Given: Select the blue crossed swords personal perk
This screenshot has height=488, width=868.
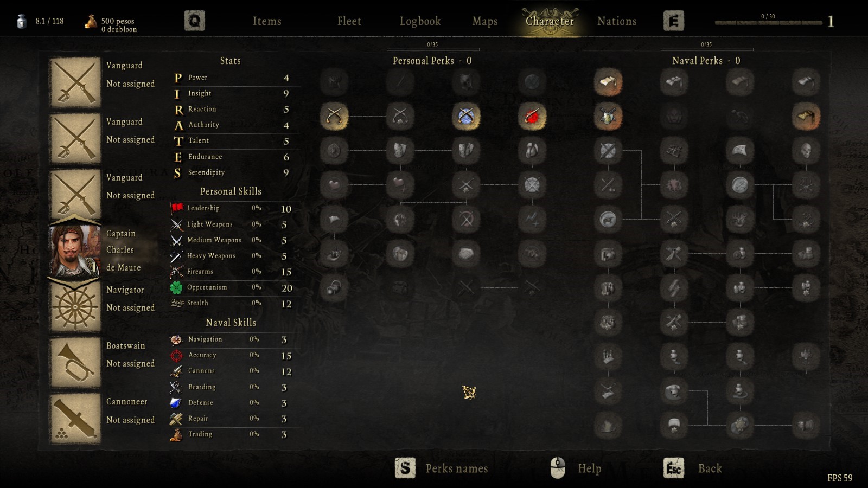Looking at the screenshot, I should tap(466, 116).
